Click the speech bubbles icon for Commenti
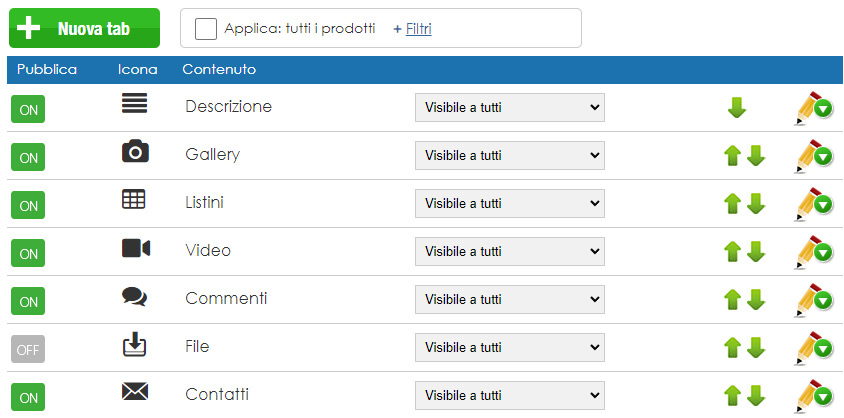Viewport: 844px width, 418px height. (134, 296)
